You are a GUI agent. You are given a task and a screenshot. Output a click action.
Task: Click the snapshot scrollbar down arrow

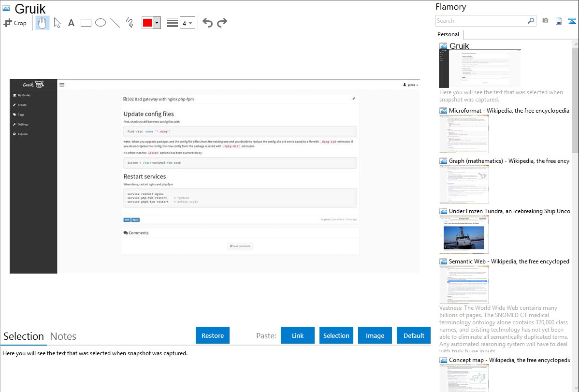tap(576, 388)
